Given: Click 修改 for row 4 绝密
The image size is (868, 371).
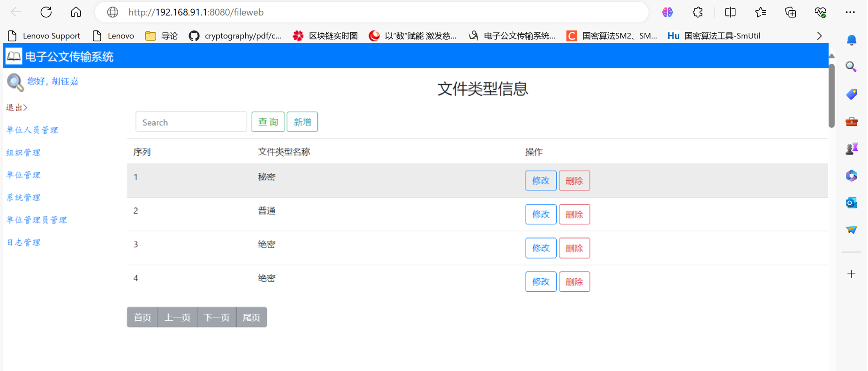Looking at the screenshot, I should coord(541,282).
